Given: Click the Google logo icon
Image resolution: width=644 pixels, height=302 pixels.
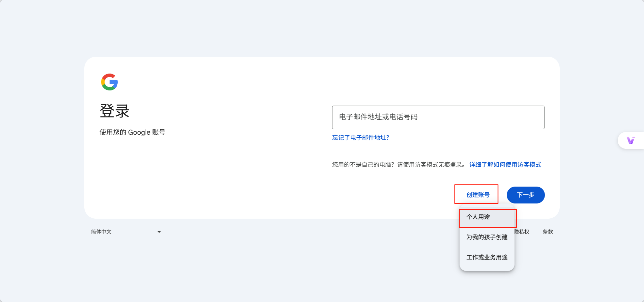Looking at the screenshot, I should pos(110,82).
